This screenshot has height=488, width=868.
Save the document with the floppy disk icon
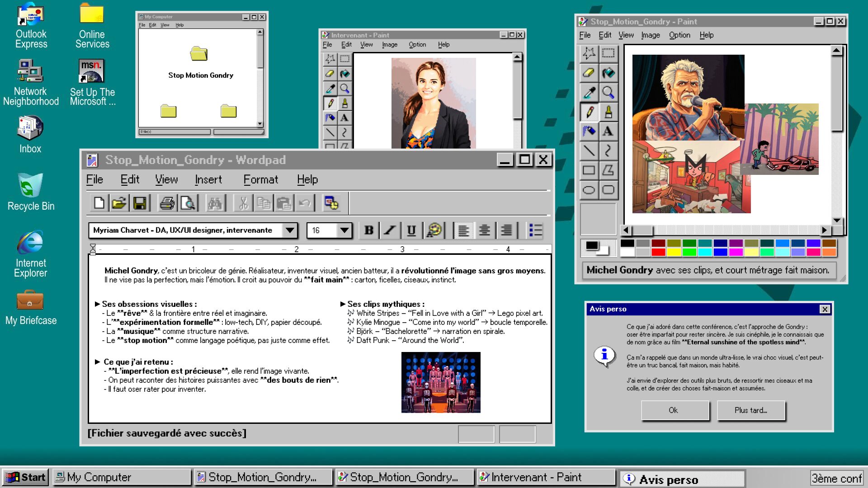[140, 203]
